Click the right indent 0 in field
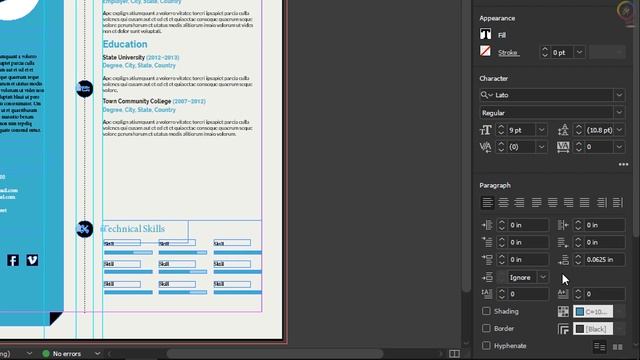The image size is (640, 360). [x=604, y=225]
